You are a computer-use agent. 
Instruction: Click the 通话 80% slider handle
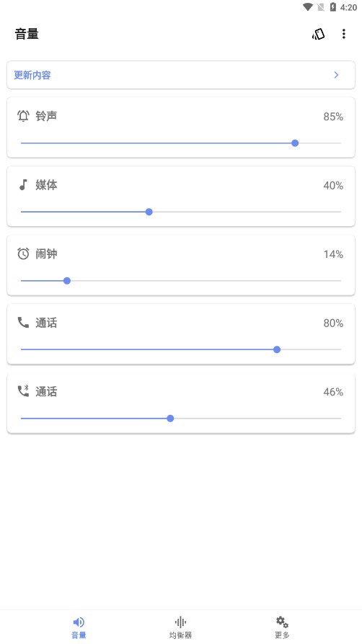pos(277,349)
